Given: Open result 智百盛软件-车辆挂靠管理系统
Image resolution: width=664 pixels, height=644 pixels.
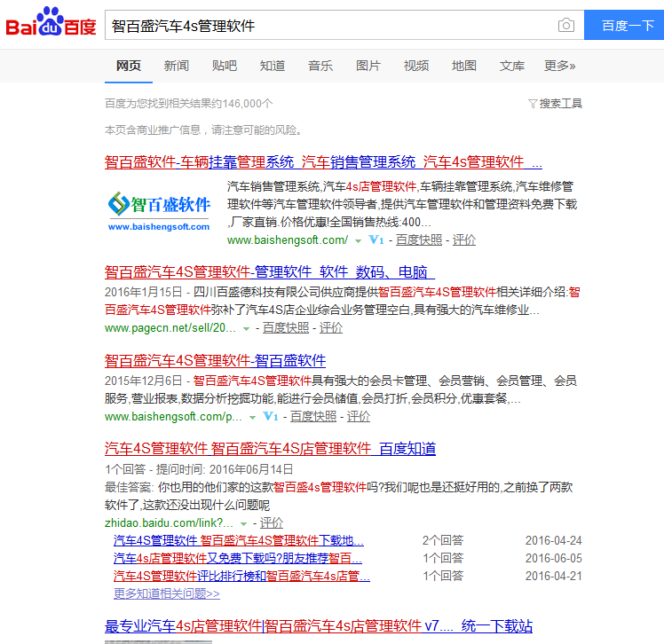Looking at the screenshot, I should click(323, 162).
